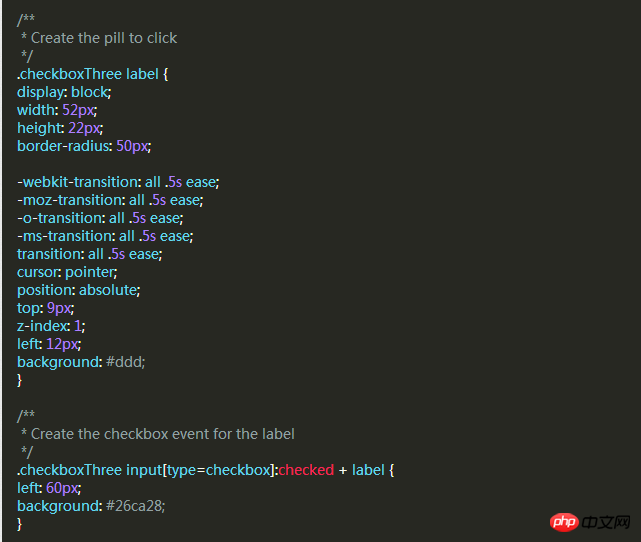Screen dimensions: 641x542
Task: Click the 'Create the checkbox event' comment
Action: [163, 434]
